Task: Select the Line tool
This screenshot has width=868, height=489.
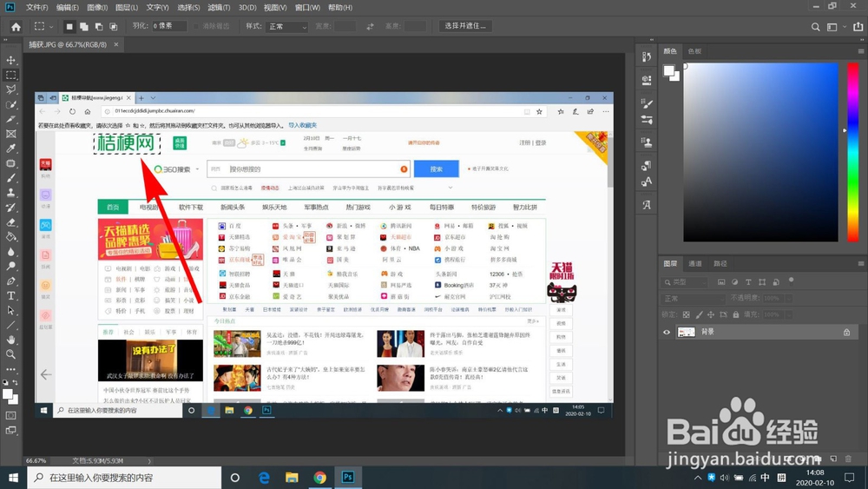Action: (10, 326)
